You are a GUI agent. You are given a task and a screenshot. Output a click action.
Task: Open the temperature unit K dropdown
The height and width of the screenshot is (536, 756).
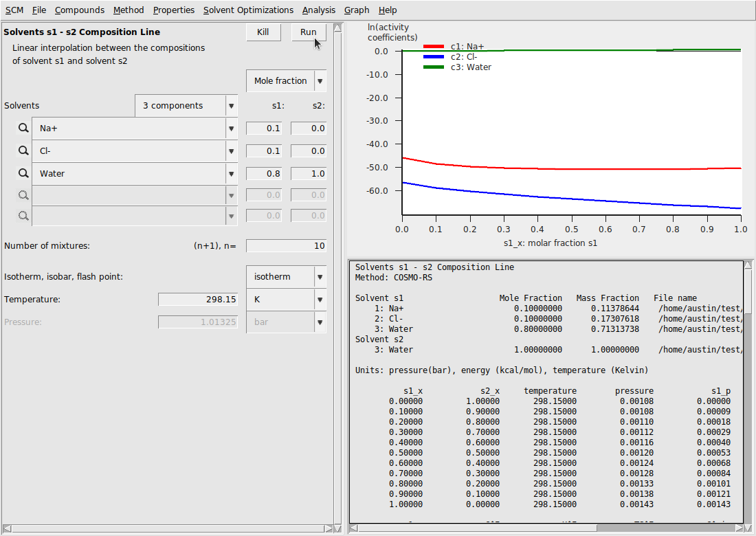[320, 300]
